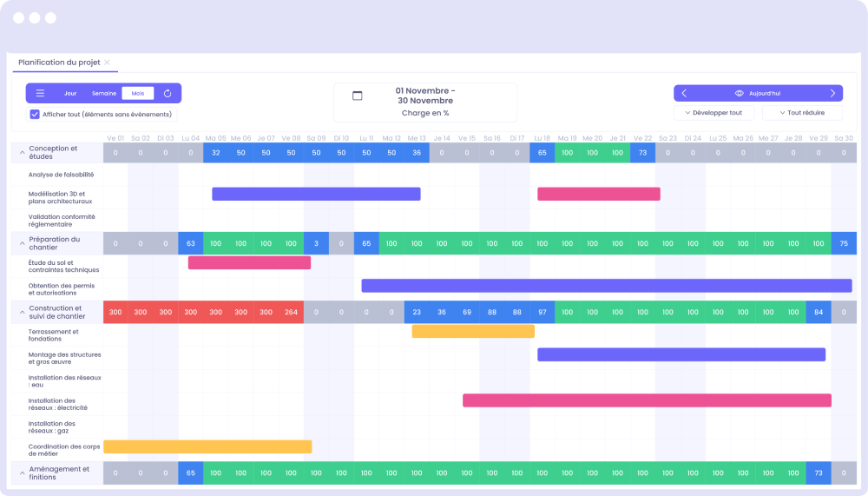The width and height of the screenshot is (868, 496).
Task: Click the Tout réduire button
Action: 802,113
